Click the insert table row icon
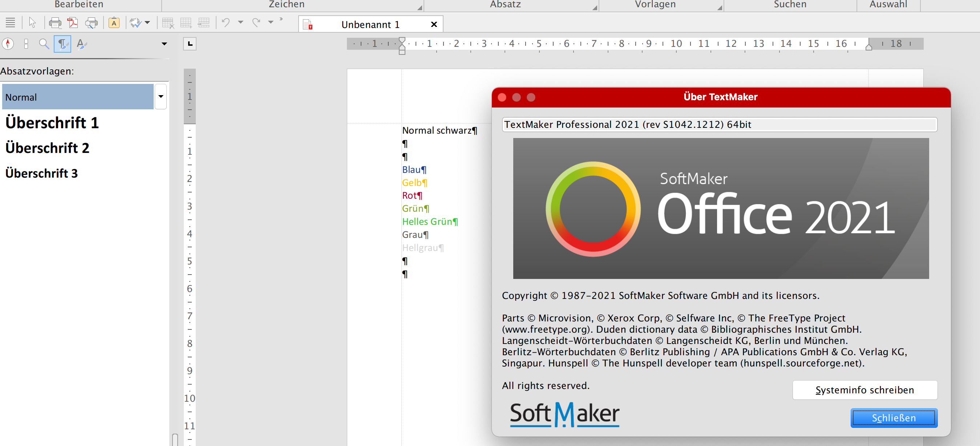 (x=204, y=23)
